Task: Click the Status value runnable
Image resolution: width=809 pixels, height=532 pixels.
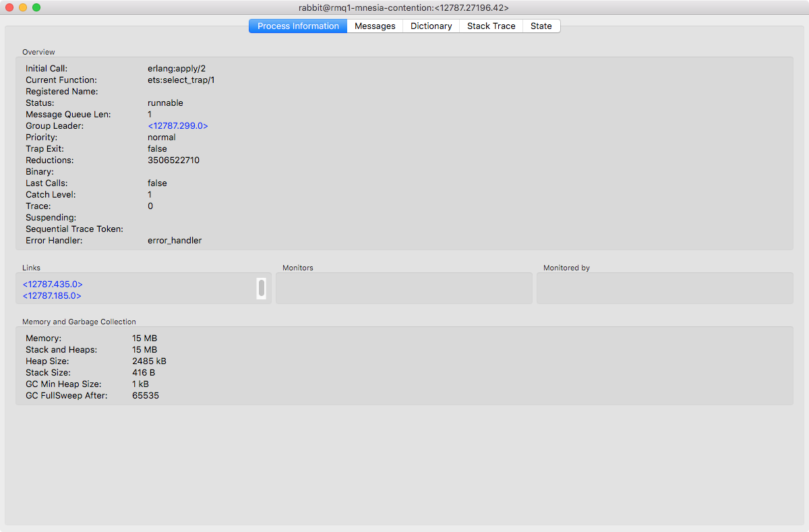Action: click(165, 103)
